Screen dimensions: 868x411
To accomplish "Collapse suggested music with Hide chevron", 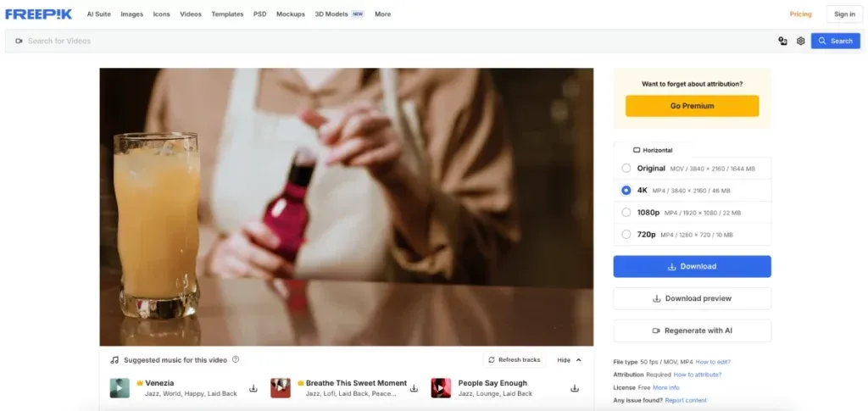I will pos(569,360).
